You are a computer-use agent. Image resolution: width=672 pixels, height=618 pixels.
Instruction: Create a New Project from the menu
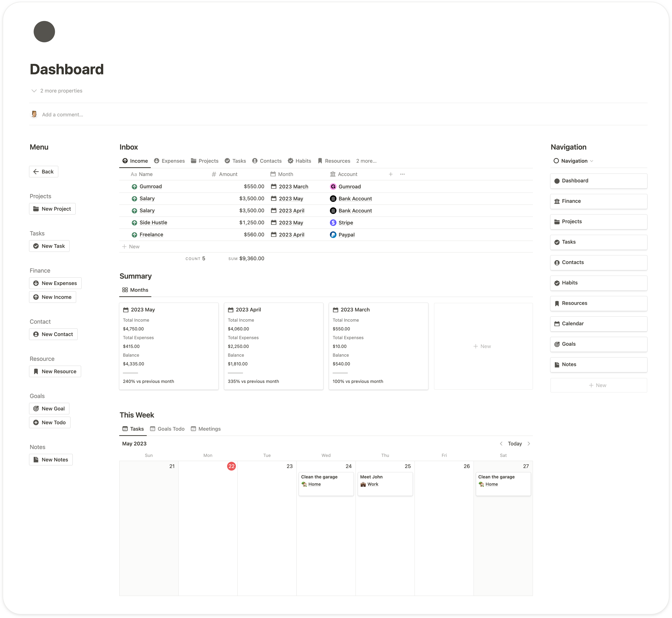(x=52, y=209)
